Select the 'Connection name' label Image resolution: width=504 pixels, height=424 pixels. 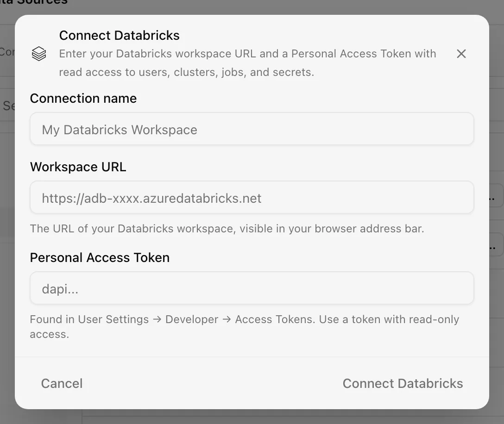point(83,98)
